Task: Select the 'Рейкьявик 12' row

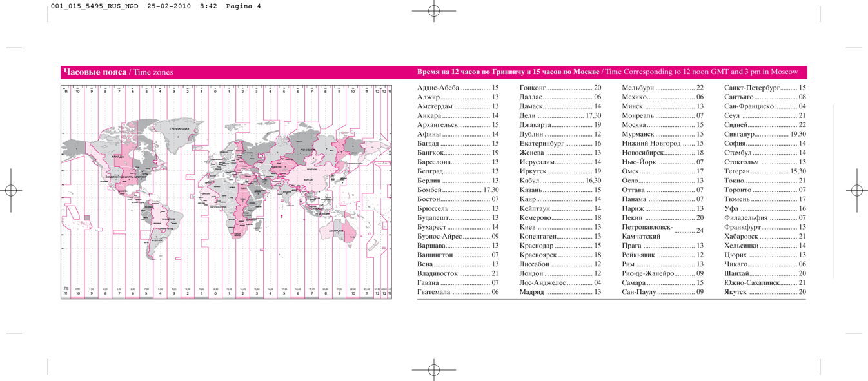Action: point(663,255)
